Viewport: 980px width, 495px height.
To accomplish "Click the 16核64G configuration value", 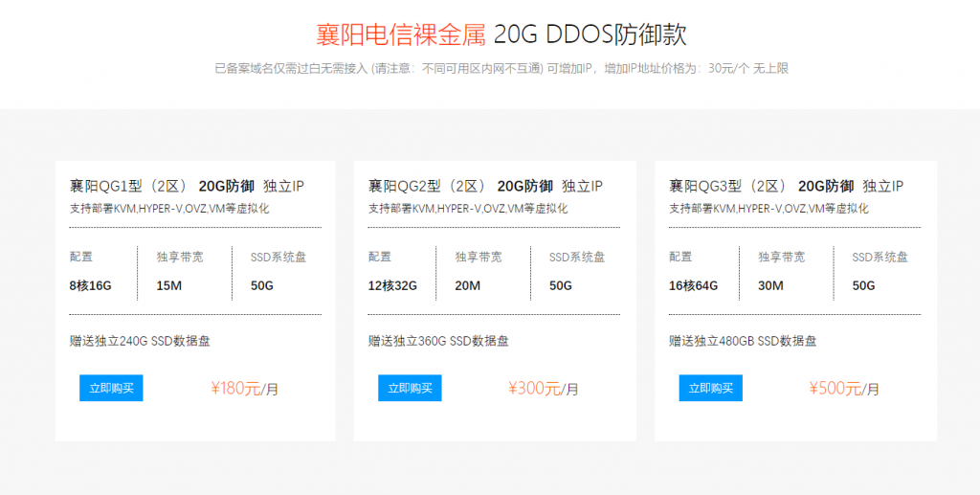I will click(693, 286).
